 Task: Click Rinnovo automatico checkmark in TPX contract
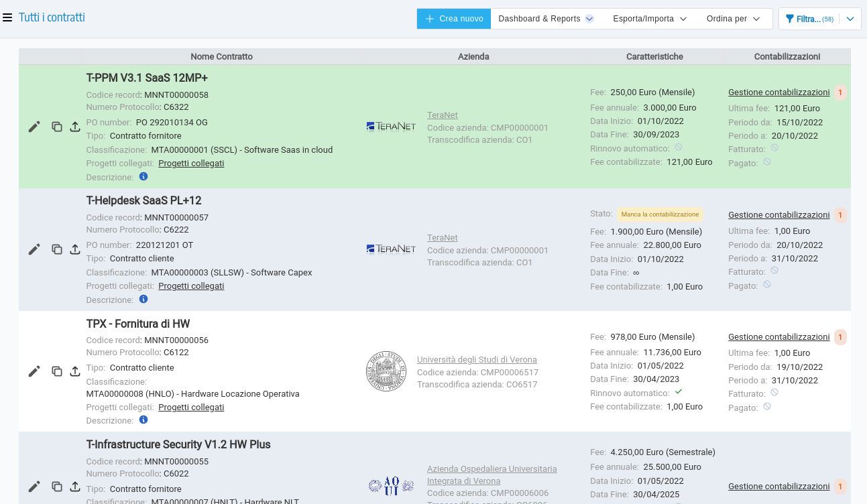click(679, 391)
